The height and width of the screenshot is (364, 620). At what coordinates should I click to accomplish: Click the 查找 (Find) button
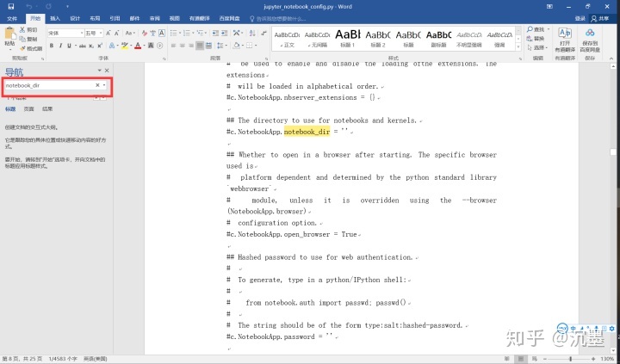click(537, 29)
